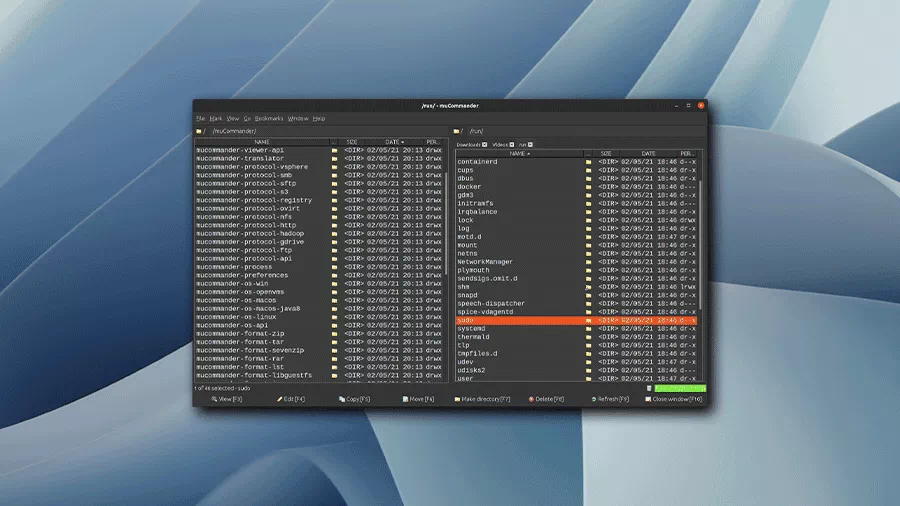Switch to the Videos tab

(500, 145)
